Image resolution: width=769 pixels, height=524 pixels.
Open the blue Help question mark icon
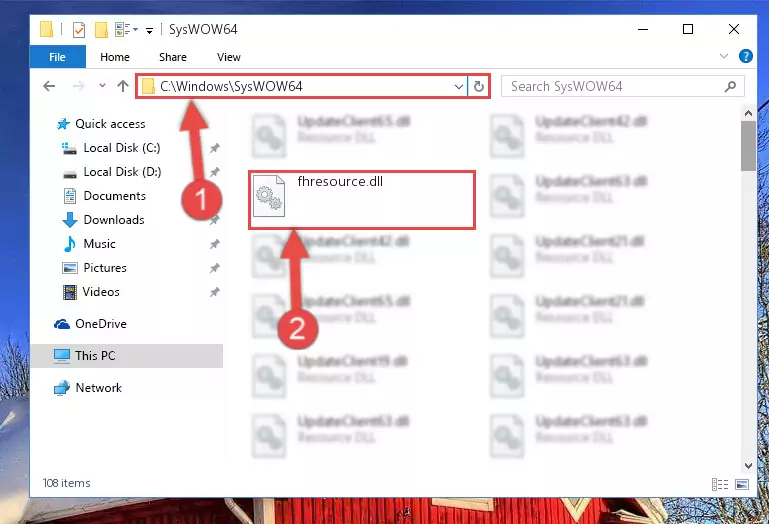pyautogui.click(x=745, y=56)
